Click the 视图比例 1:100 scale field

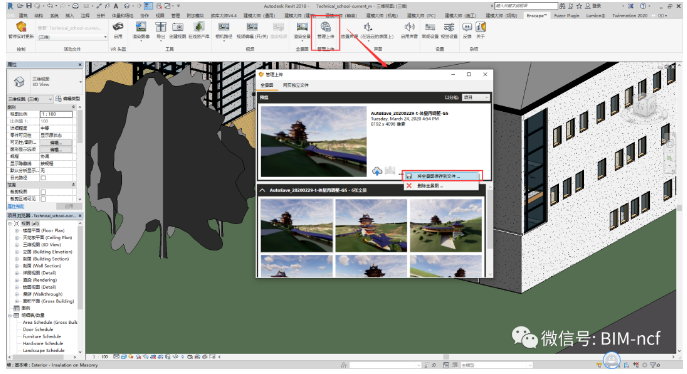pos(57,114)
